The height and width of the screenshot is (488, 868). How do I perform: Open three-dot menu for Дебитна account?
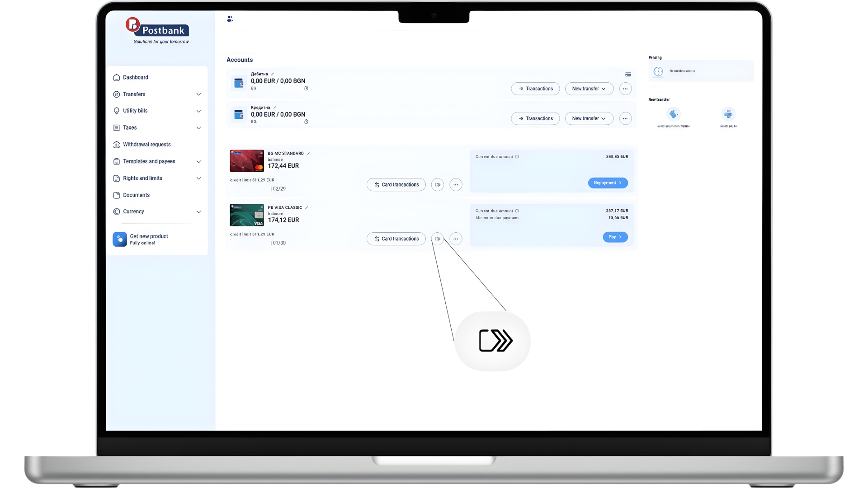pos(625,89)
